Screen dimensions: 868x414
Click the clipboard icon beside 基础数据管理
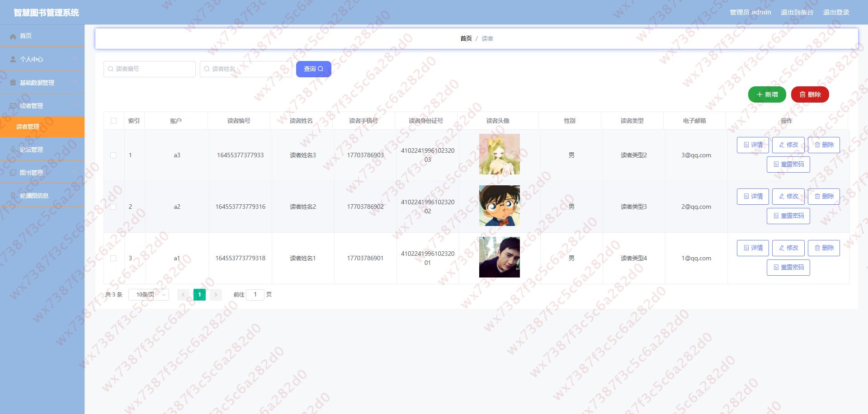pos(13,83)
